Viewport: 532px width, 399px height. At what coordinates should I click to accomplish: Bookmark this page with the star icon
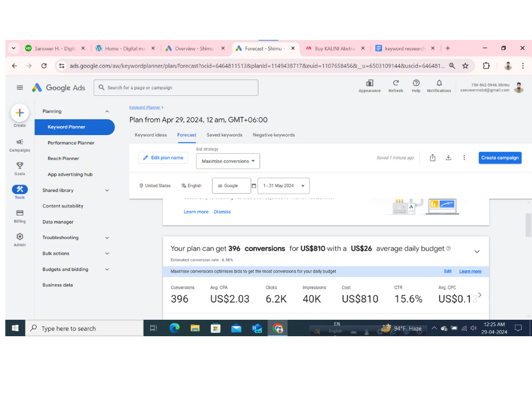[465, 66]
